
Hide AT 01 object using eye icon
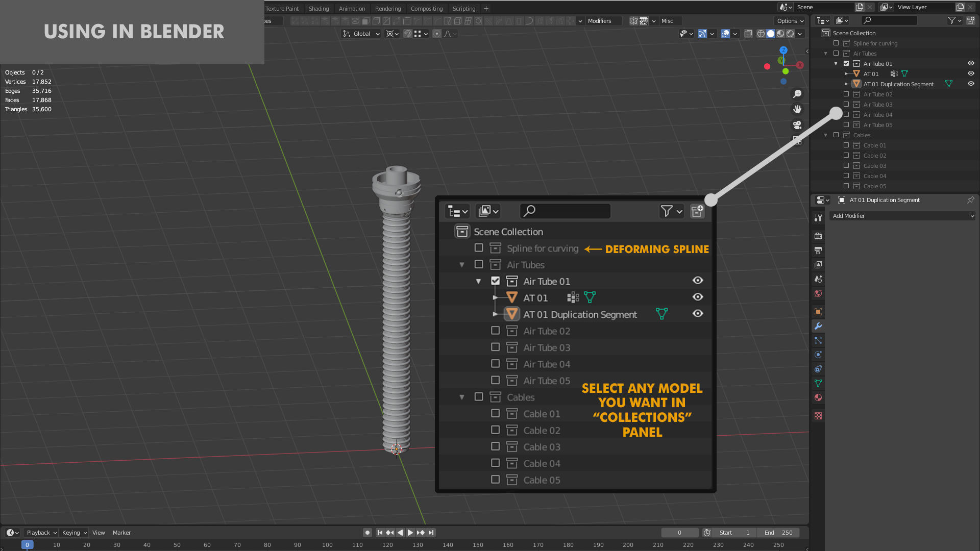pyautogui.click(x=971, y=73)
